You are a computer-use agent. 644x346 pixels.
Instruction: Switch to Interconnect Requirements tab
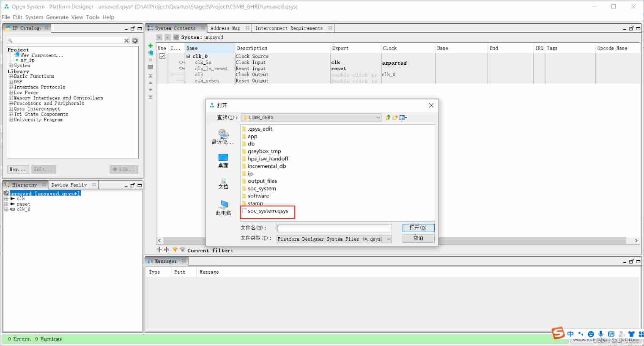(x=289, y=28)
